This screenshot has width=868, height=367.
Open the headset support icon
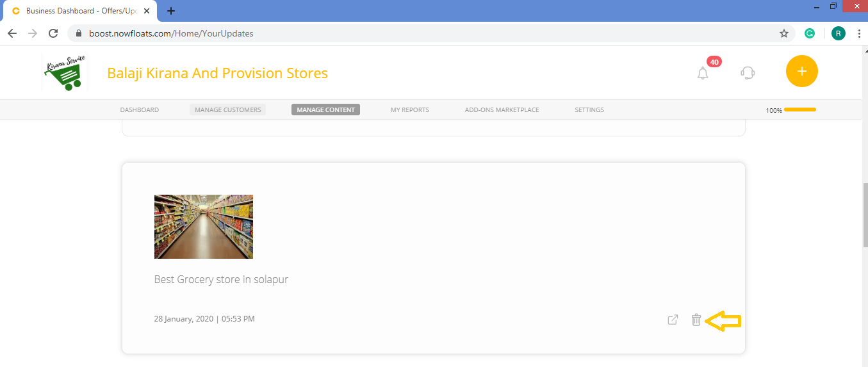coord(747,72)
